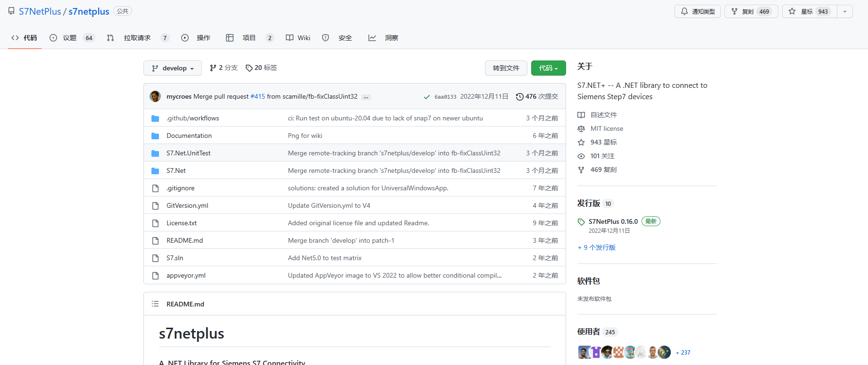Click the 通知类型 bell button
The image size is (868, 365).
698,11
